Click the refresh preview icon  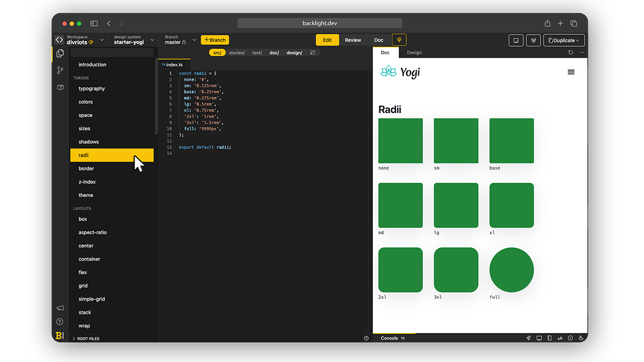(x=570, y=53)
